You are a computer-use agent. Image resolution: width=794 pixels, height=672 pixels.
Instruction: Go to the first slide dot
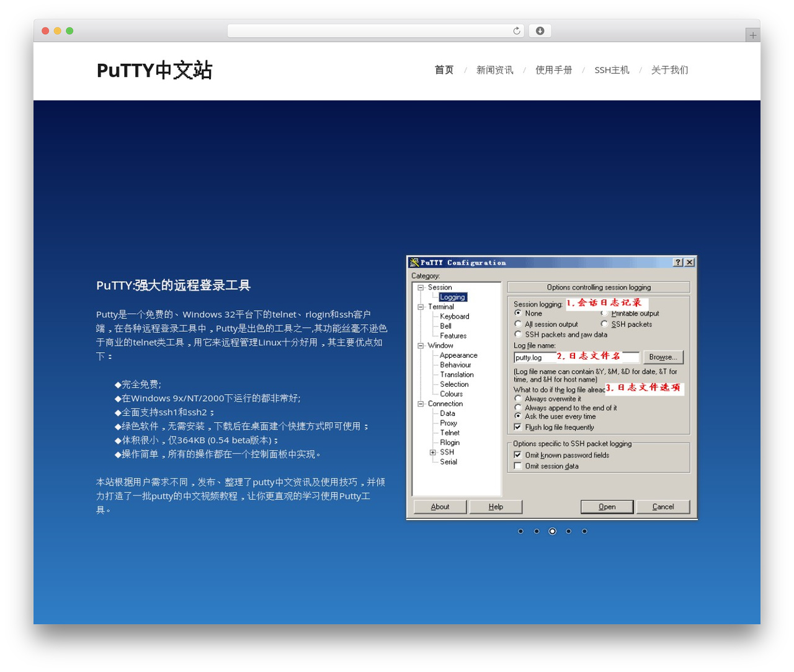coord(520,531)
